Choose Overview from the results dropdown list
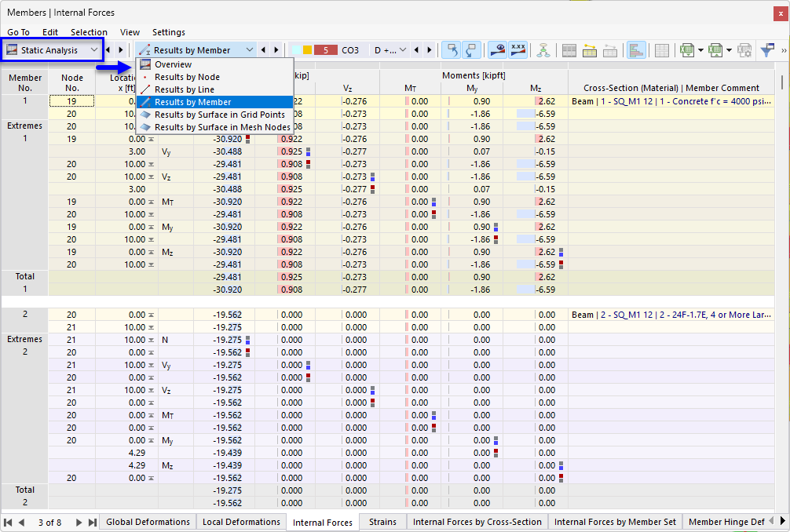 click(214, 64)
